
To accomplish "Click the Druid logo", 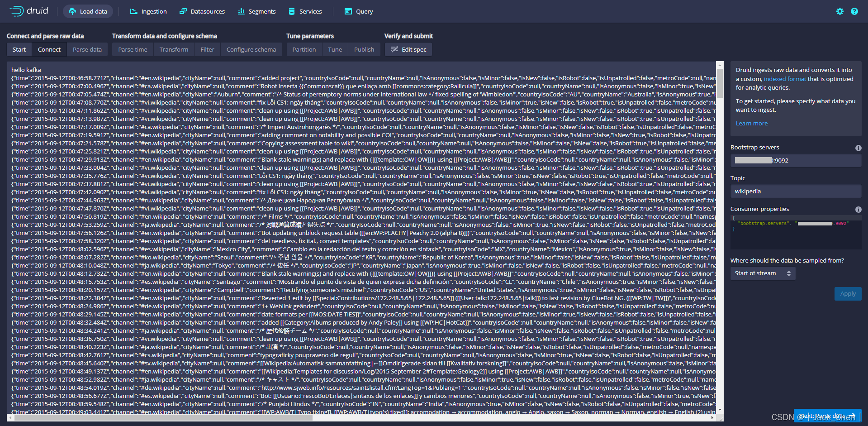I will click(29, 11).
